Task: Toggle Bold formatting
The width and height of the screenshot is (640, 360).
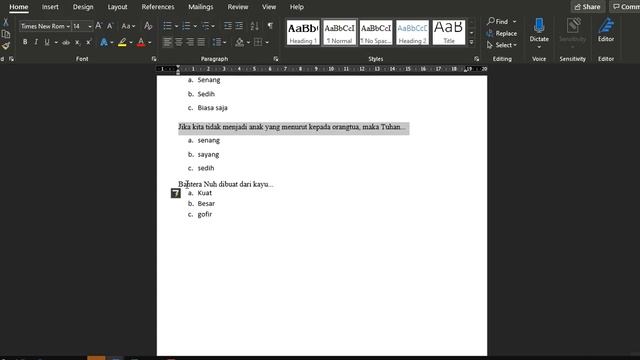Action: pos(25,42)
